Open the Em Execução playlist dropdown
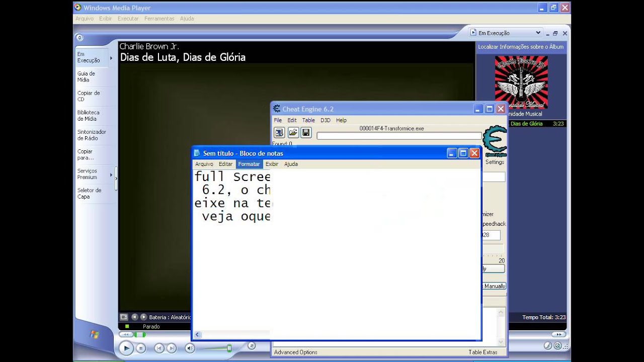644x362 pixels. tap(506, 33)
